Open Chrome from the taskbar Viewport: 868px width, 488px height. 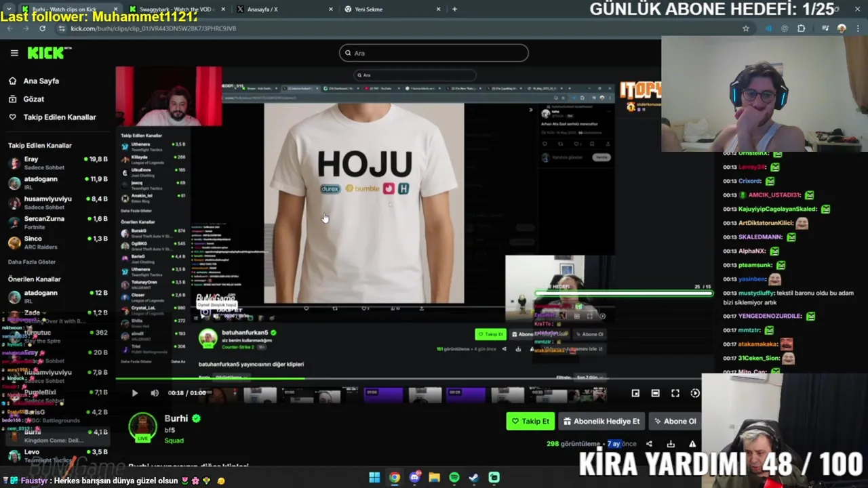pos(394,478)
